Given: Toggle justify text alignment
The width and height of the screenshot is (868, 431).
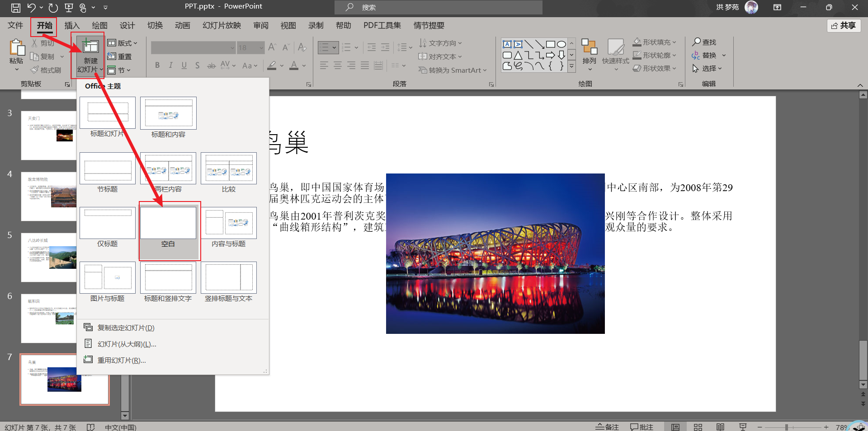Looking at the screenshot, I should click(x=365, y=66).
